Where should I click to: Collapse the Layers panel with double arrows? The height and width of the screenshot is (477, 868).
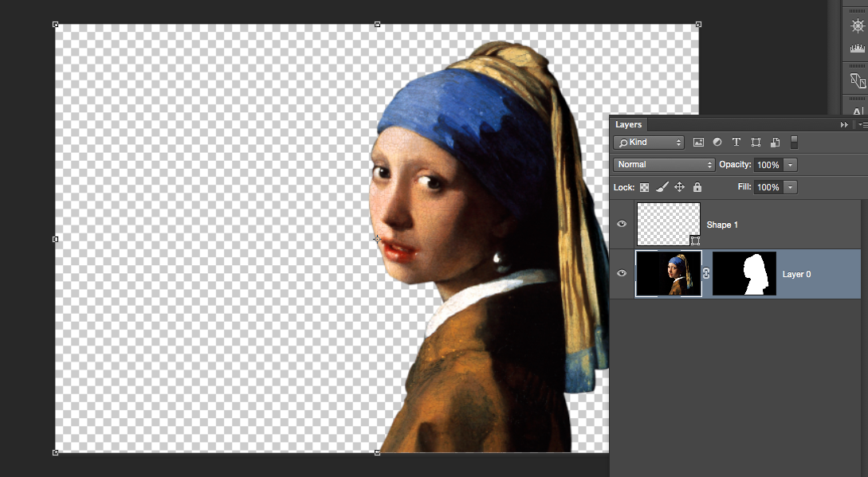pos(844,125)
